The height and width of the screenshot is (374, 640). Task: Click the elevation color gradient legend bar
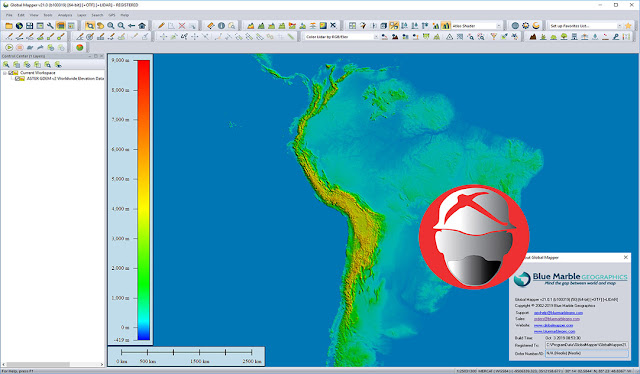tap(143, 200)
